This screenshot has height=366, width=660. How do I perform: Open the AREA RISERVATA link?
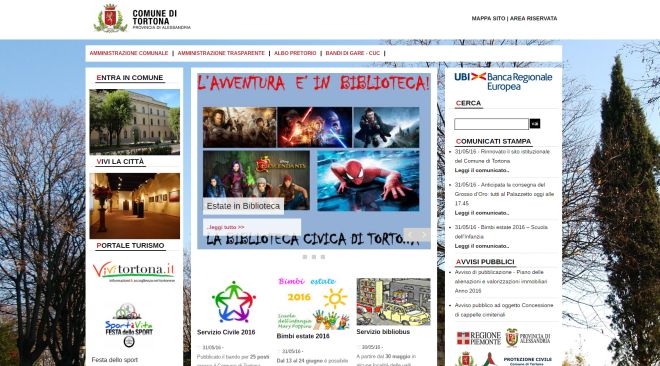533,19
